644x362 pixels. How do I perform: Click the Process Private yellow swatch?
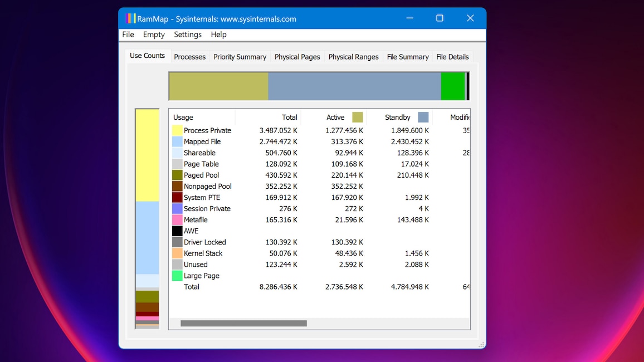[177, 130]
